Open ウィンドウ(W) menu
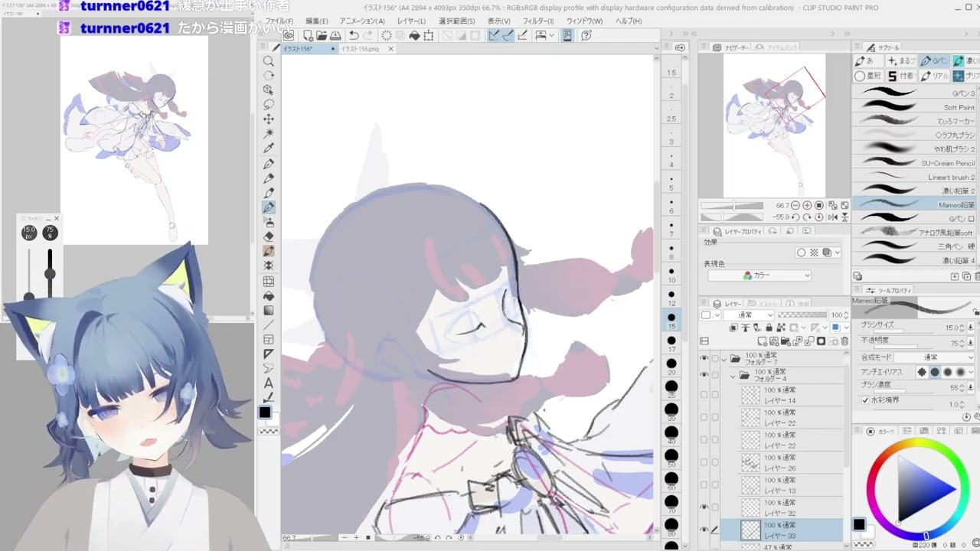The width and height of the screenshot is (980, 551). (584, 21)
